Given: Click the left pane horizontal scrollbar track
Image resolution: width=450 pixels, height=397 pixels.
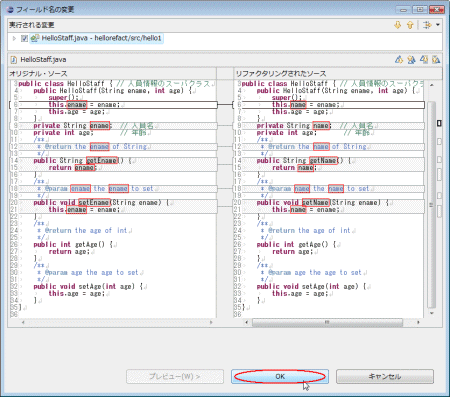Looking at the screenshot, I should [x=117, y=322].
